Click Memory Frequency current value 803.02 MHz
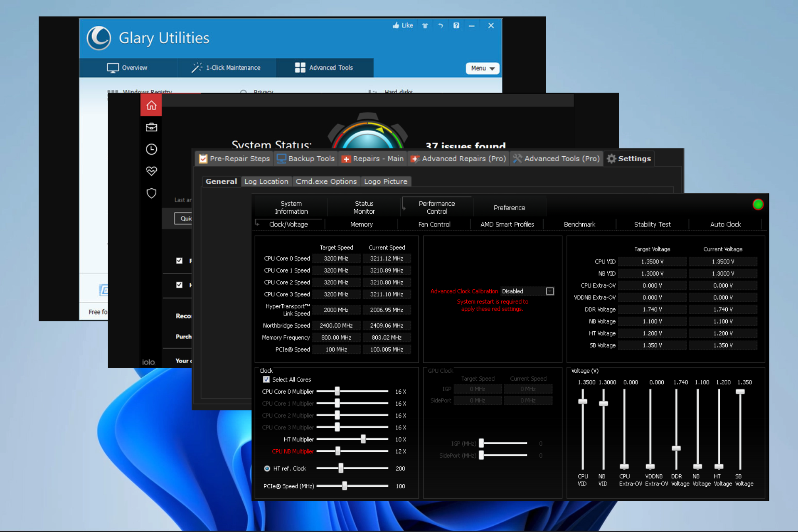Viewport: 798px width, 532px height. tap(387, 337)
